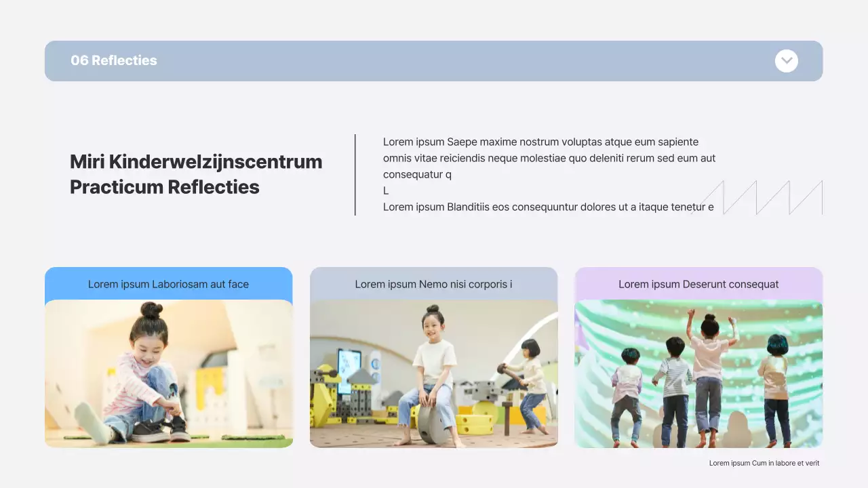Click the line beginning "omnis vitae reiciendis"

549,158
